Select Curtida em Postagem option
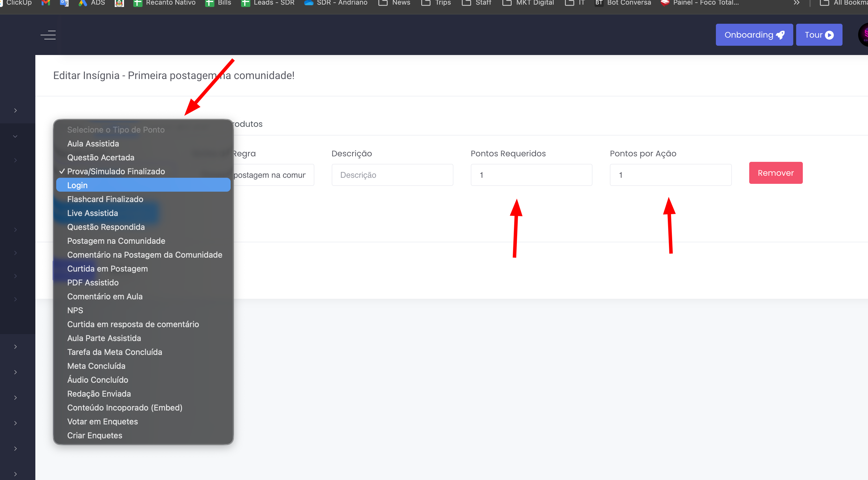 pos(107,269)
